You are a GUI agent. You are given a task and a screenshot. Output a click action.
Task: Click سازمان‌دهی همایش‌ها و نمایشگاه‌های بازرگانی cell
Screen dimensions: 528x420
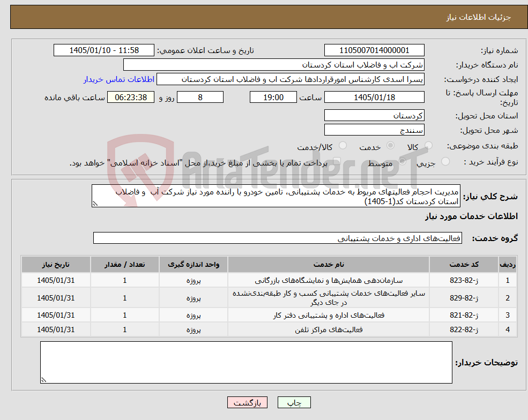(329, 280)
